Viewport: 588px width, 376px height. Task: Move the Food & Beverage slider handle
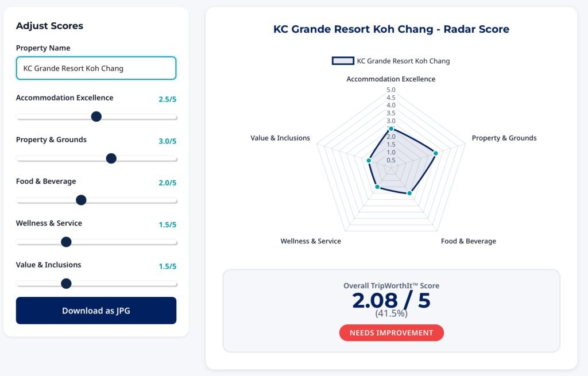click(x=81, y=200)
